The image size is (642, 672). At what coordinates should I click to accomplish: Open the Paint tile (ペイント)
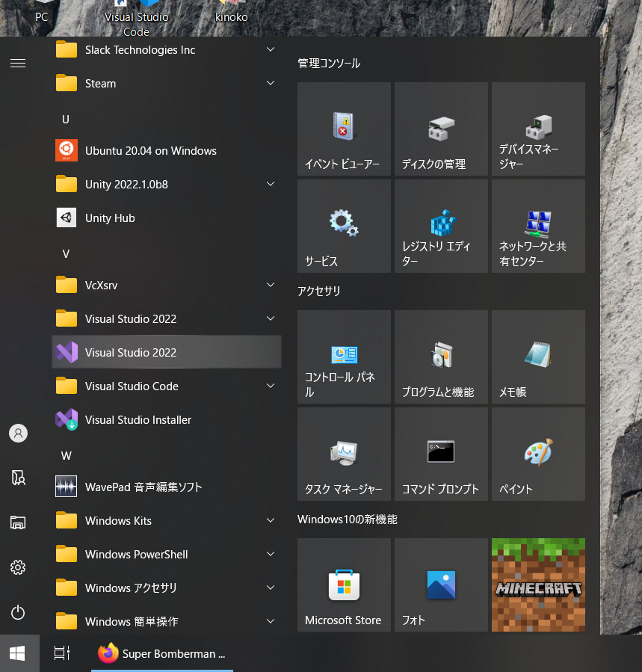[538, 454]
